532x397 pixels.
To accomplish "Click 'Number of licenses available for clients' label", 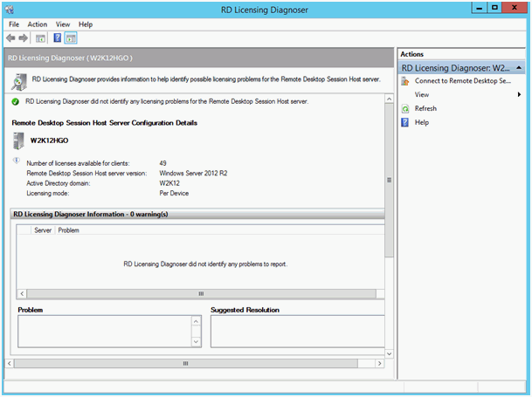I will pos(78,163).
